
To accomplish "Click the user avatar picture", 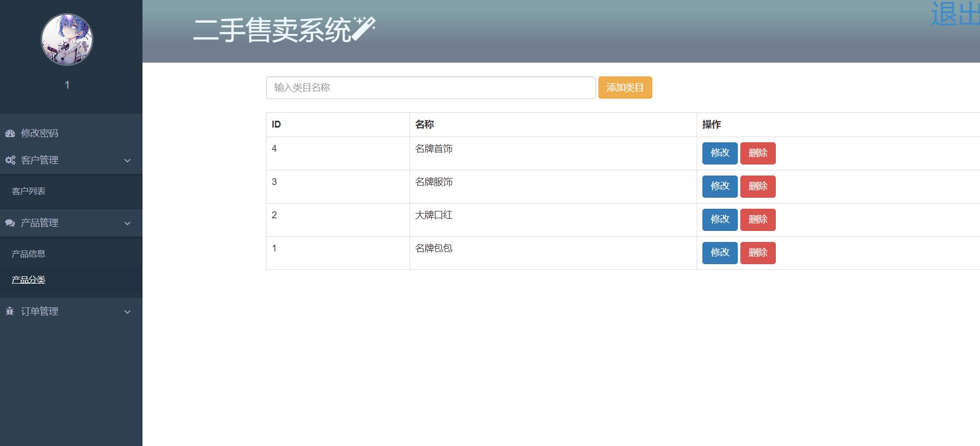I will point(67,40).
